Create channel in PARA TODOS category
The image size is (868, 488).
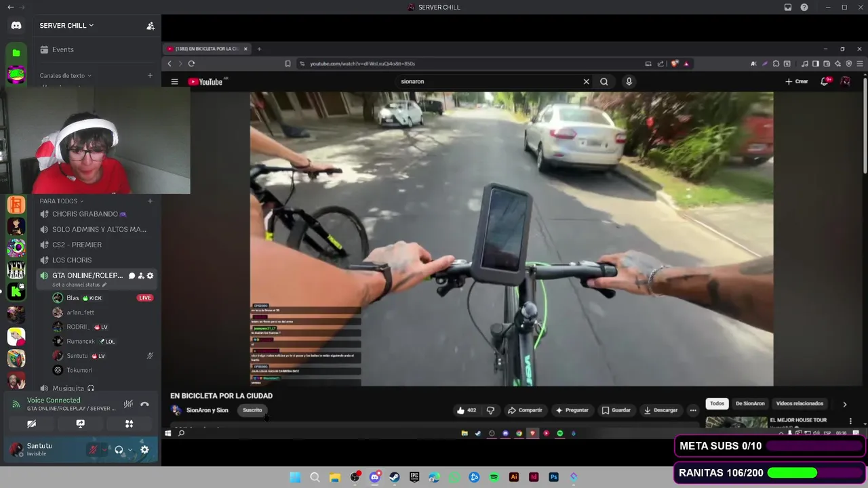(150, 201)
